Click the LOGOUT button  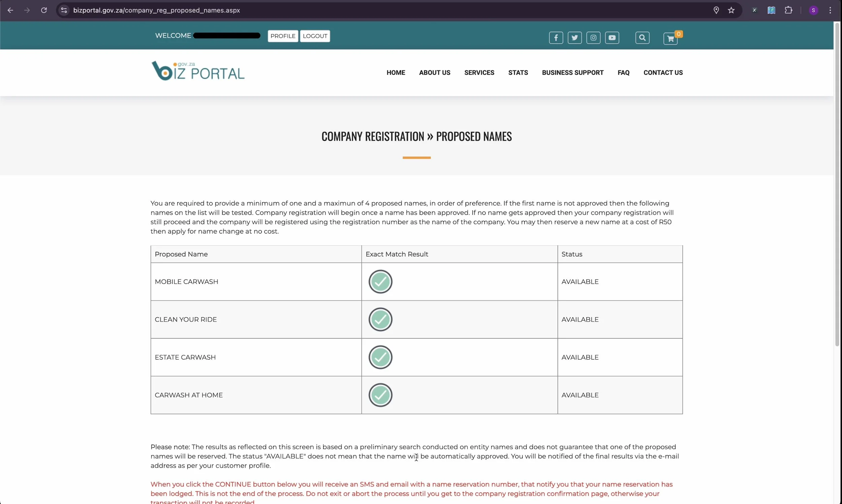point(315,36)
